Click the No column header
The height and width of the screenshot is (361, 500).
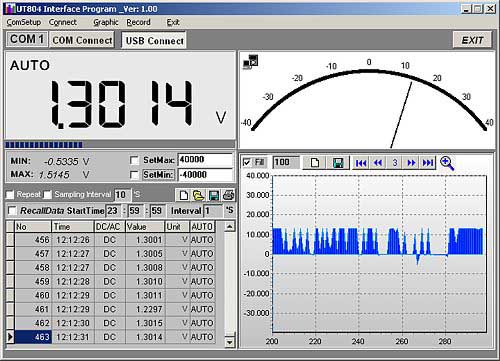click(33, 227)
